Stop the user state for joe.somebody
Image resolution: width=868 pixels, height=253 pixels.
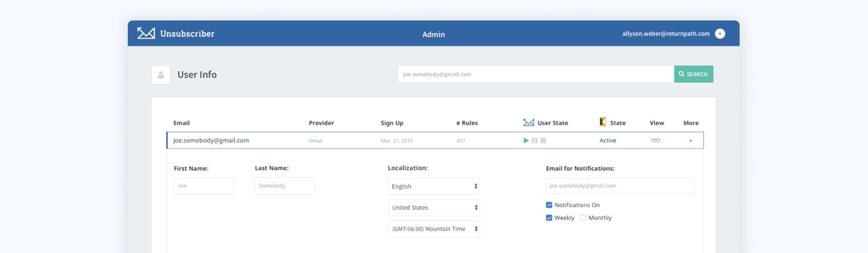[543, 140]
